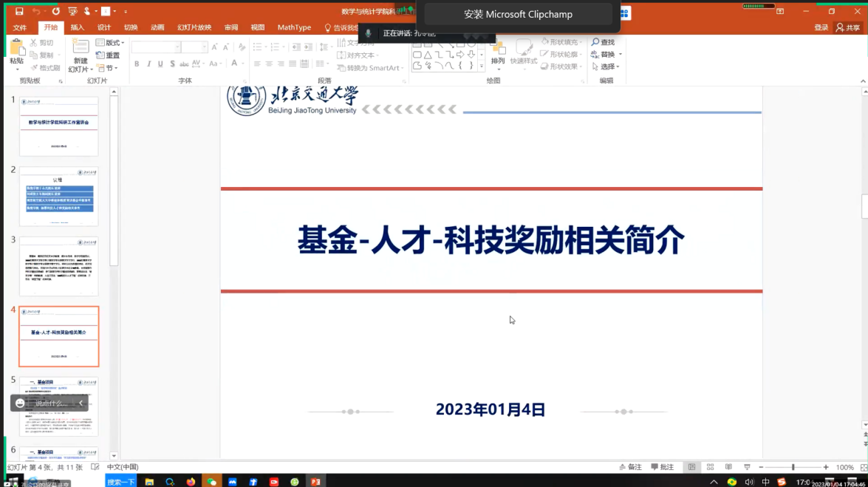The height and width of the screenshot is (487, 868).
Task: Toggle 批注 (Comments) pane
Action: coord(663,466)
